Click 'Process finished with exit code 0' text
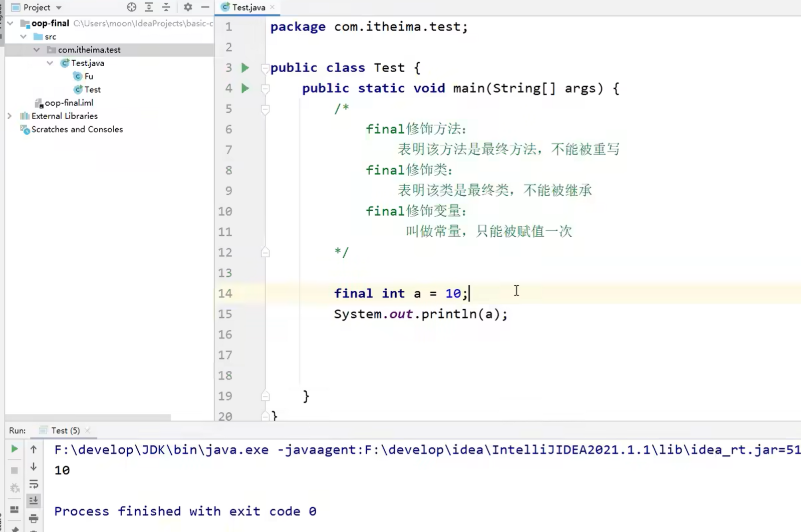 pyautogui.click(x=185, y=511)
